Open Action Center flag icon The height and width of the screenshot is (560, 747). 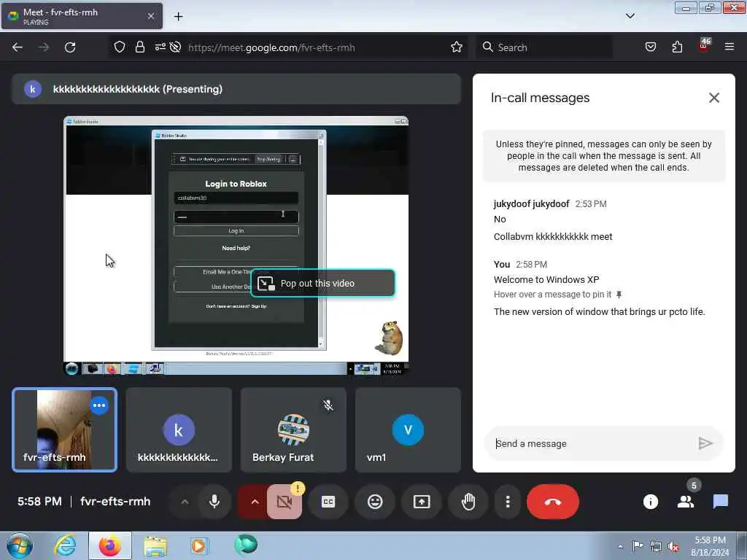click(638, 546)
